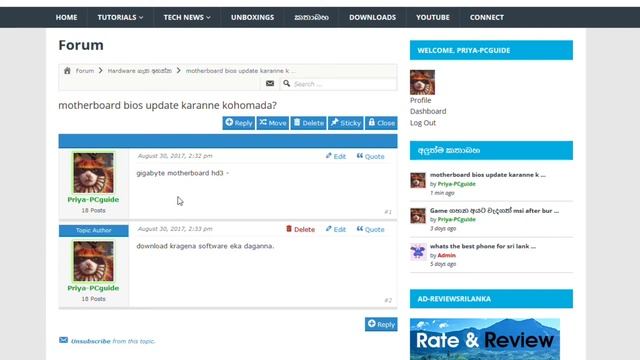
Task: Open recent topic 'whats the best phone for sri lank'
Action: (483, 246)
